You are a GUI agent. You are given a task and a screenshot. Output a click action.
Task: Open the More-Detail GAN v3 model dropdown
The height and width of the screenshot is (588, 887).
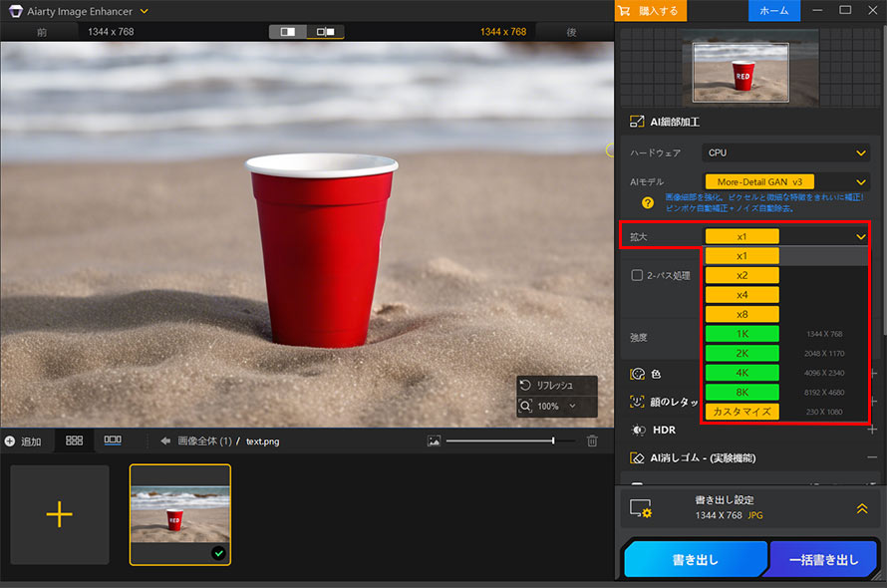[x=786, y=182]
